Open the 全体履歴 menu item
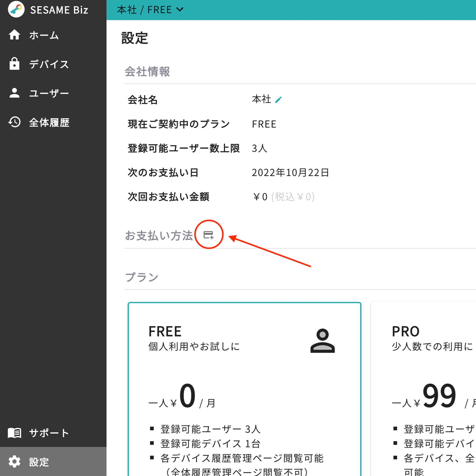Viewport: 476px width, 476px height. [53, 122]
